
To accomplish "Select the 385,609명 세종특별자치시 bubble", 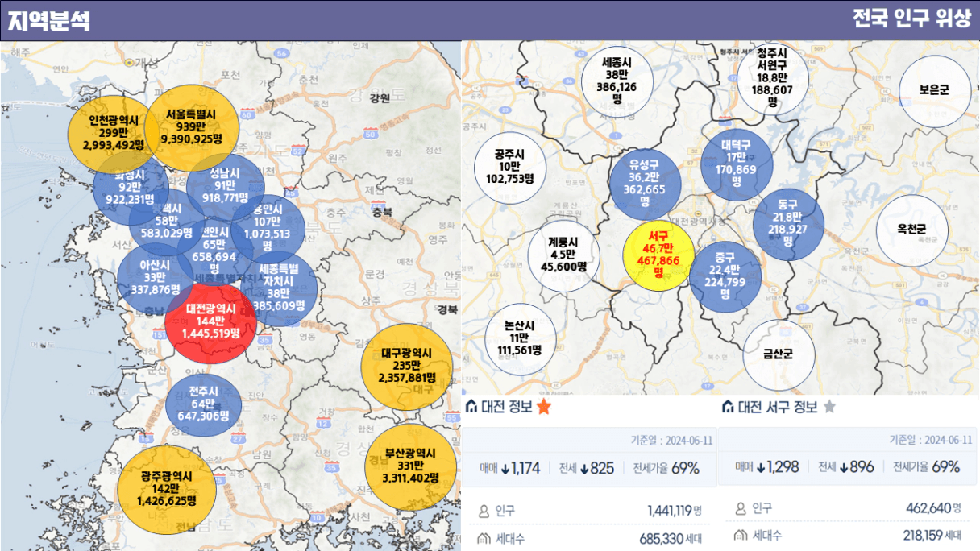I will click(x=279, y=288).
